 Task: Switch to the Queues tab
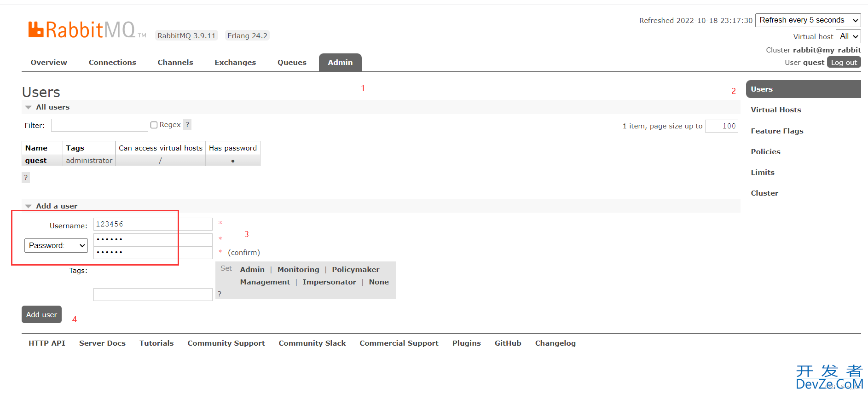[x=292, y=63]
